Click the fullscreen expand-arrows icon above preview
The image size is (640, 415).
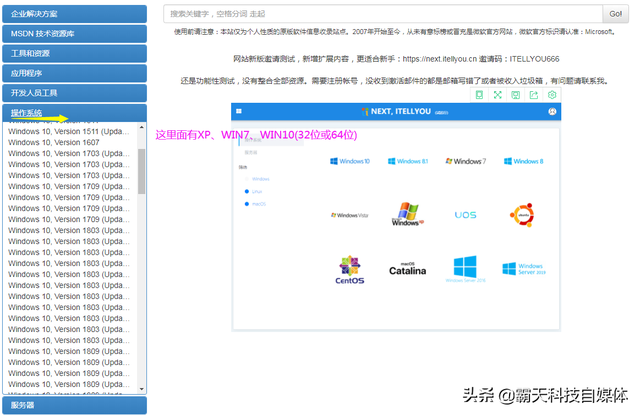[x=498, y=95]
